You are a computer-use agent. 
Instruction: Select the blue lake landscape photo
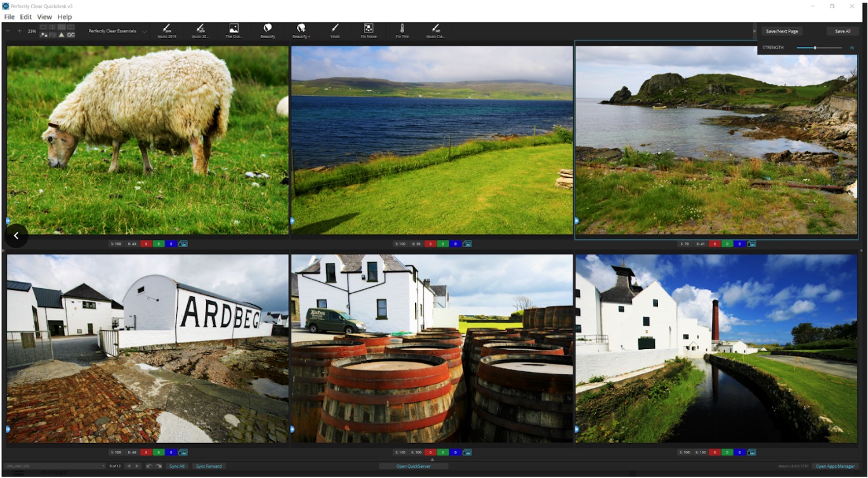point(431,140)
